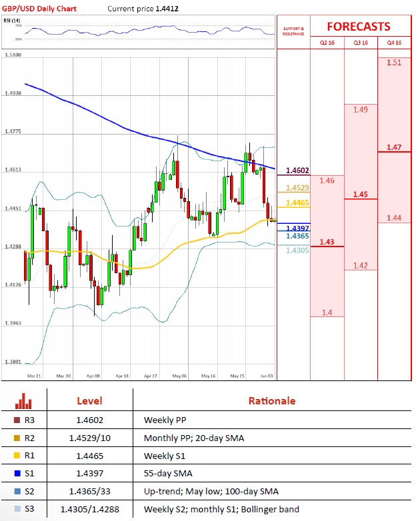Click the 1.5100 price axis label

pos(13,55)
